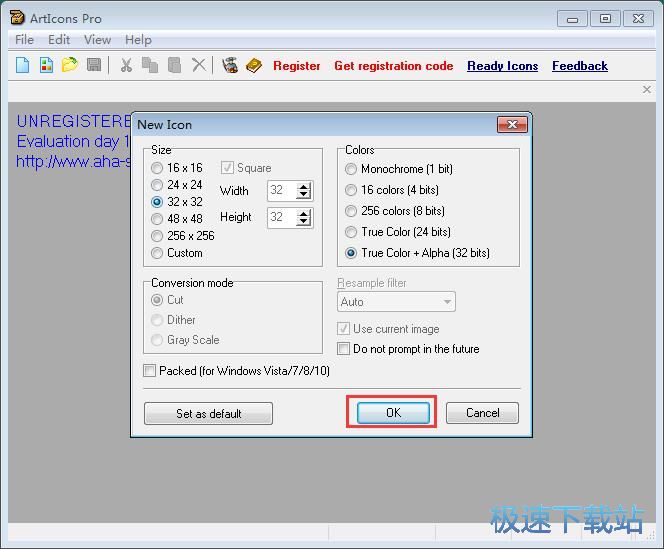
Task: Open the help book icon
Action: point(254,66)
